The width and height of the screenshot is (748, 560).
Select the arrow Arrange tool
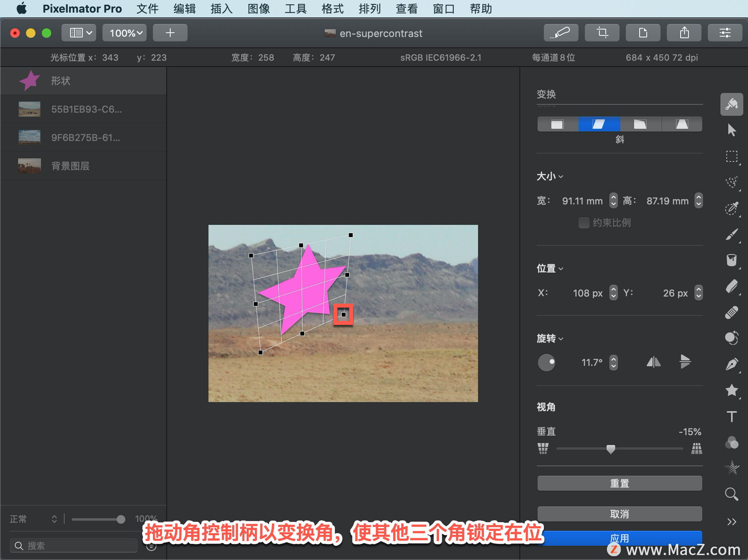731,130
